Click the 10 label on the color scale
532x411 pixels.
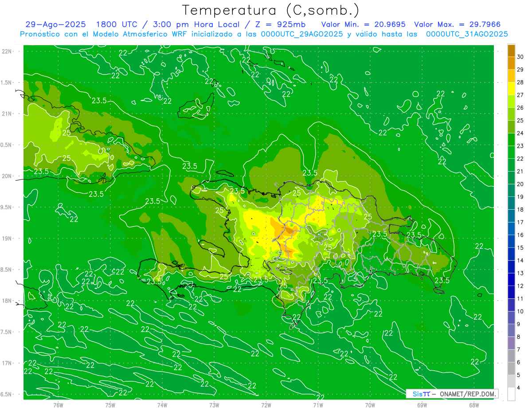coord(520,311)
